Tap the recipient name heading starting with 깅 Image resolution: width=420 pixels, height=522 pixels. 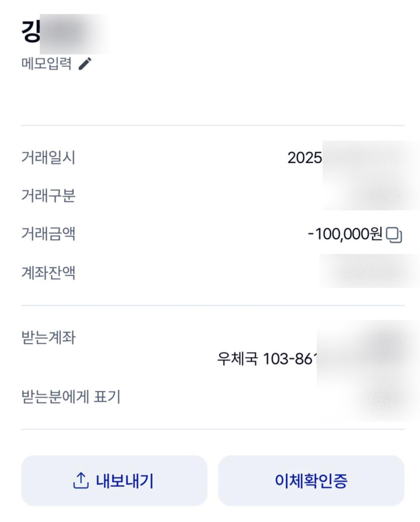coord(31,32)
